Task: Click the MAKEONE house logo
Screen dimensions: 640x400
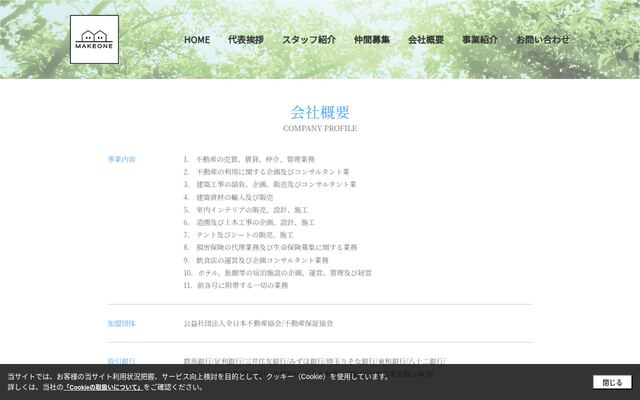Action: click(94, 40)
